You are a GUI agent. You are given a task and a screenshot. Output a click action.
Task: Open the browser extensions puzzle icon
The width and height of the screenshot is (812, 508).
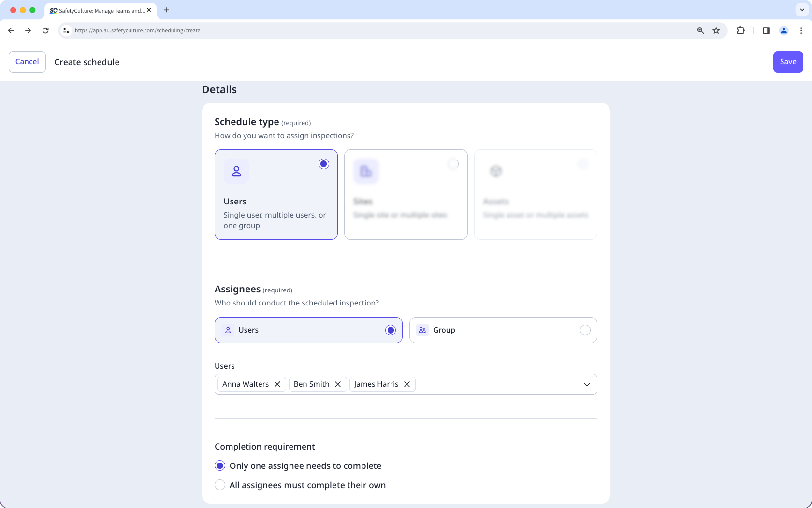pyautogui.click(x=740, y=30)
